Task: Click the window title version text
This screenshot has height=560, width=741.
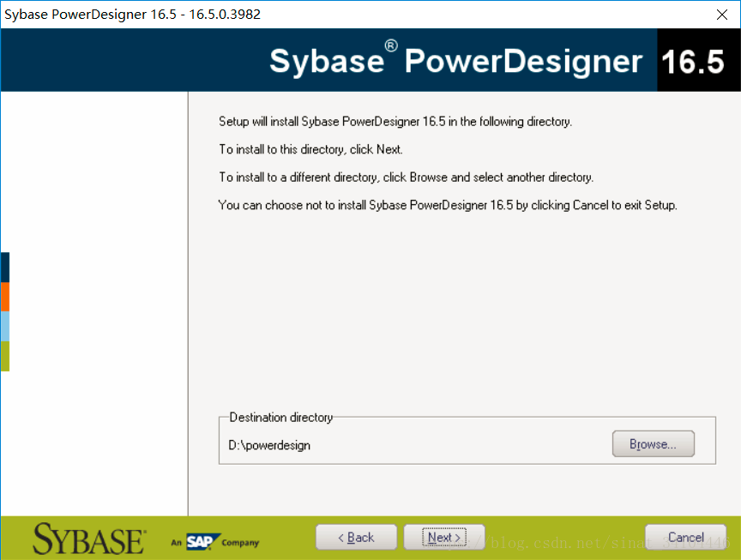Action: click(132, 15)
